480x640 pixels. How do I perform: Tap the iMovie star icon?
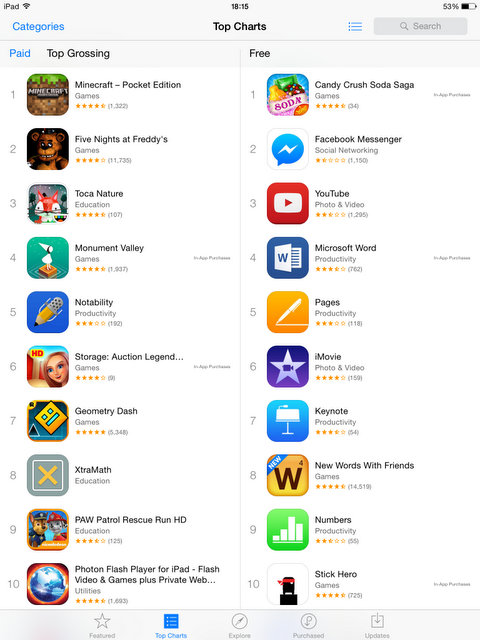pos(288,367)
